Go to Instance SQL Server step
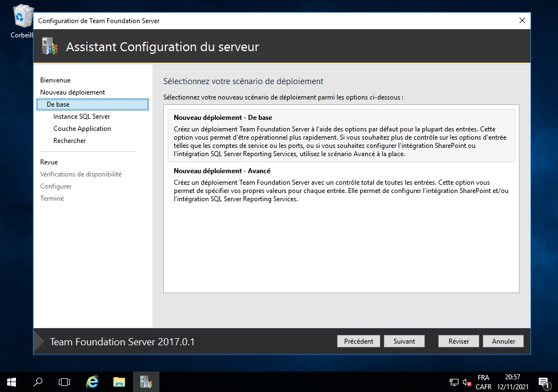 coord(81,117)
